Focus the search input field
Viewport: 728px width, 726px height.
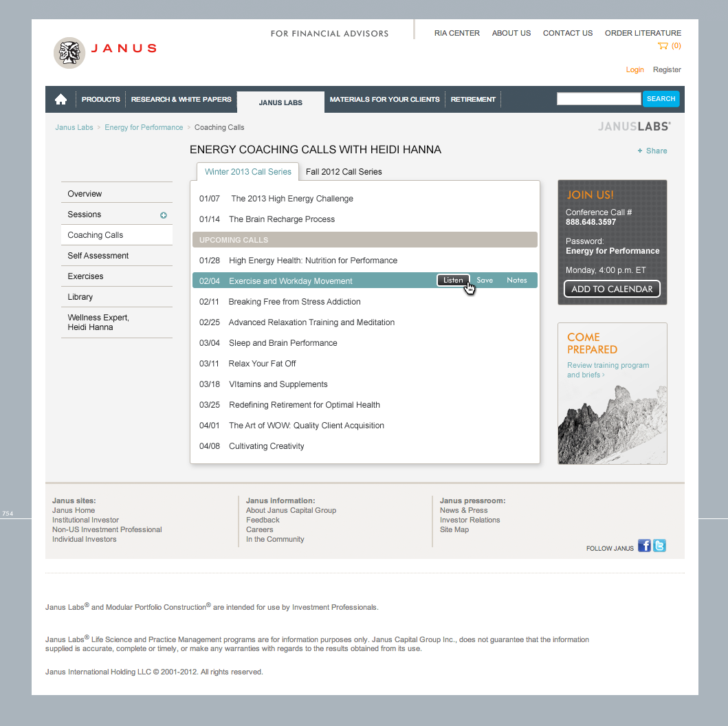coord(598,99)
